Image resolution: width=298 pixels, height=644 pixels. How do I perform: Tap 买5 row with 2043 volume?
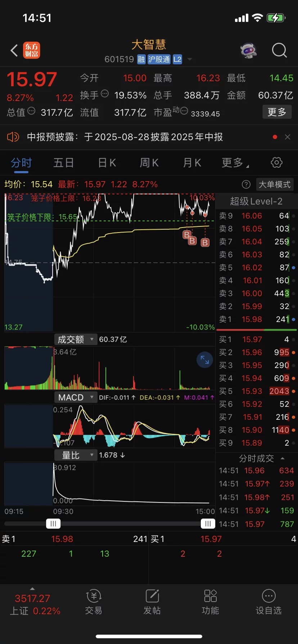257,391
